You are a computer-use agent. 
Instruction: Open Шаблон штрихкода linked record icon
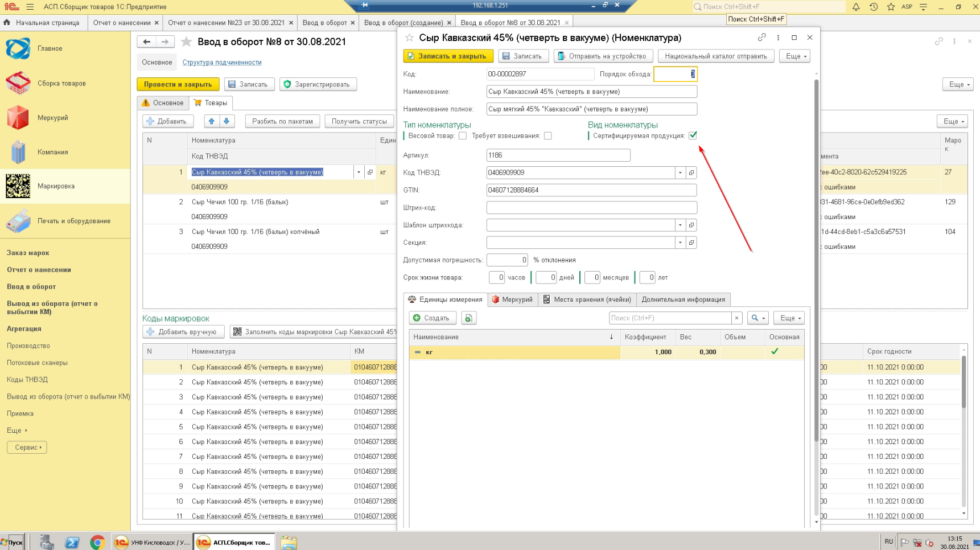coord(691,225)
